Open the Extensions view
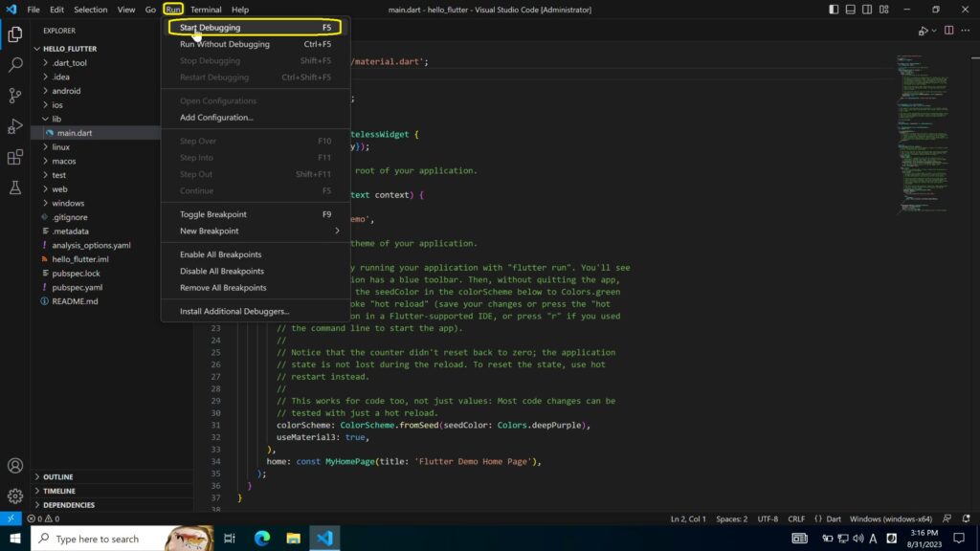The image size is (980, 551). 15,157
